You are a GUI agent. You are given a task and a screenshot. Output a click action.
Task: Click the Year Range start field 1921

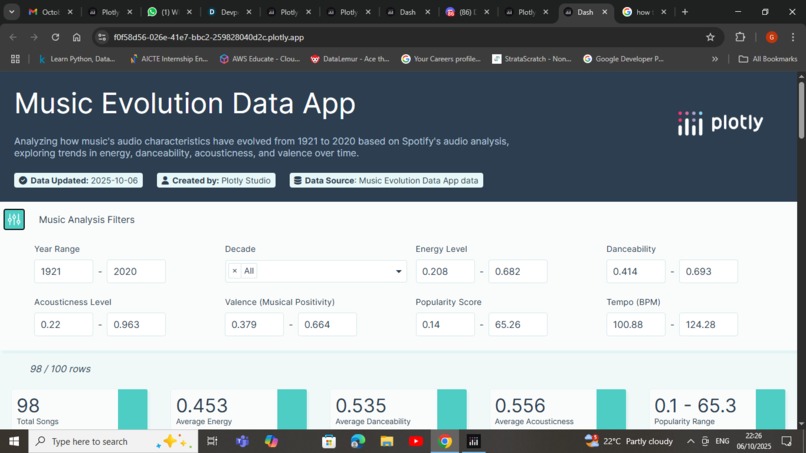(x=64, y=271)
